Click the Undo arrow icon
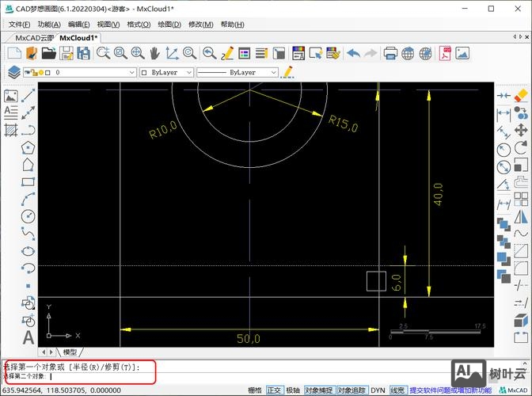532x396 pixels. tap(353, 54)
